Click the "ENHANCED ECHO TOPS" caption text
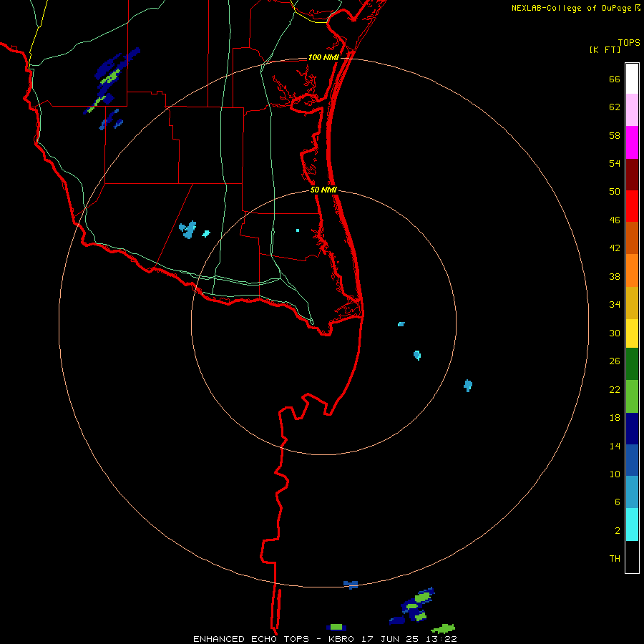The image size is (644, 644). (x=251, y=639)
